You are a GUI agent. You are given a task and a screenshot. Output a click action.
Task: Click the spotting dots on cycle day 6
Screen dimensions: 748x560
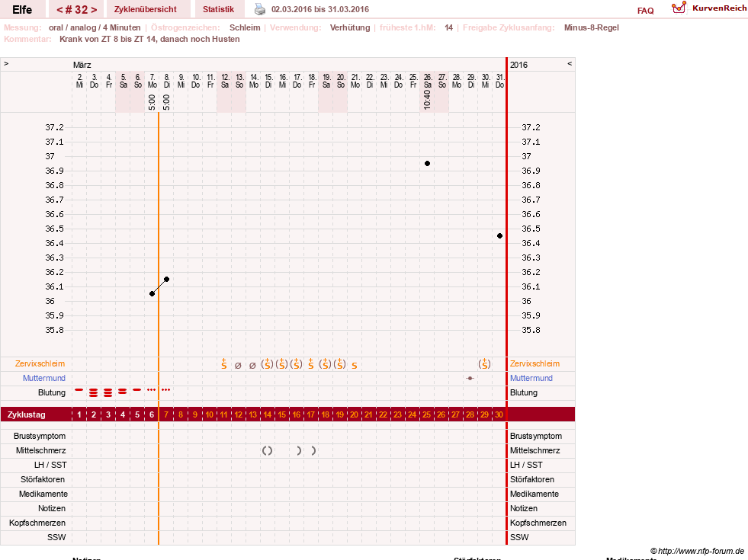(x=152, y=390)
